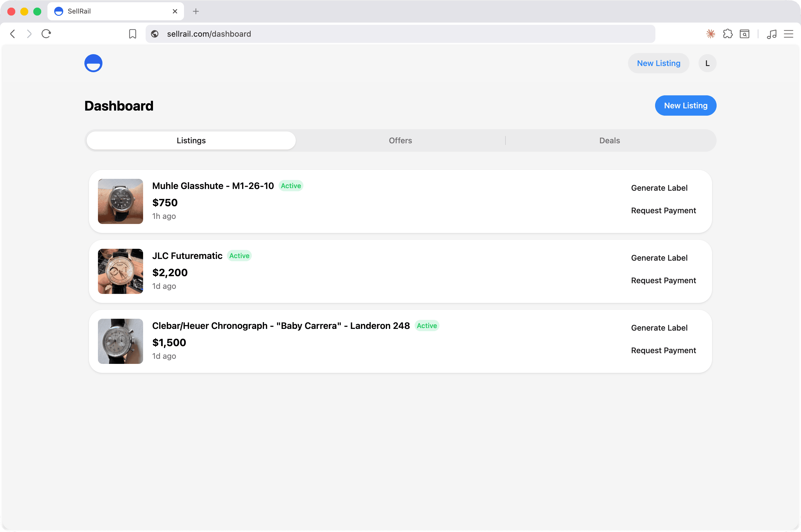Screen dimensions: 801x532
Task: Open the user avatar L menu
Action: [707, 63]
